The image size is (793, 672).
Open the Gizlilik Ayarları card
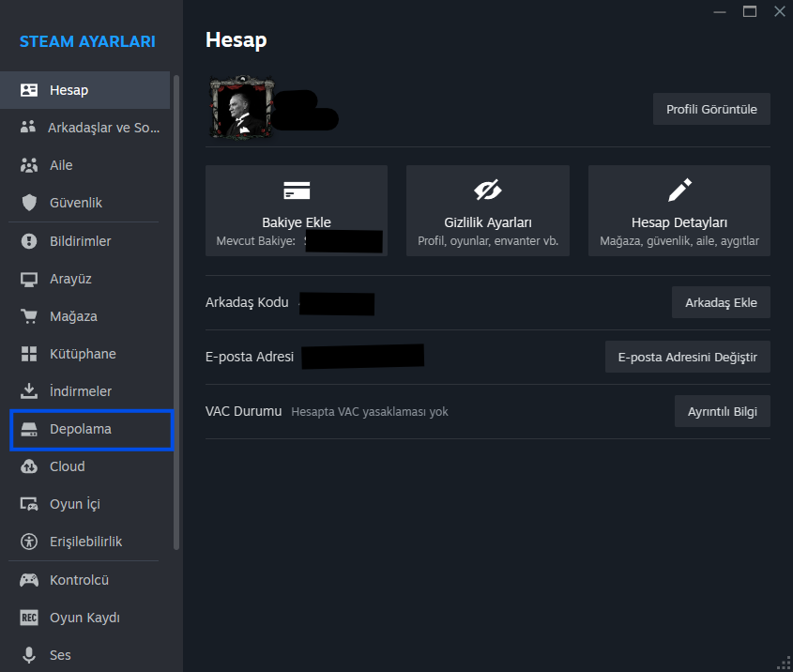pos(488,210)
